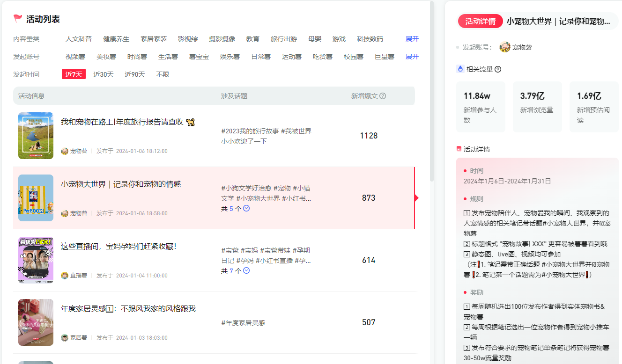The image size is (622, 364).
Task: Open the Pet BOOK activity thumbnail
Action: pyautogui.click(x=36, y=198)
